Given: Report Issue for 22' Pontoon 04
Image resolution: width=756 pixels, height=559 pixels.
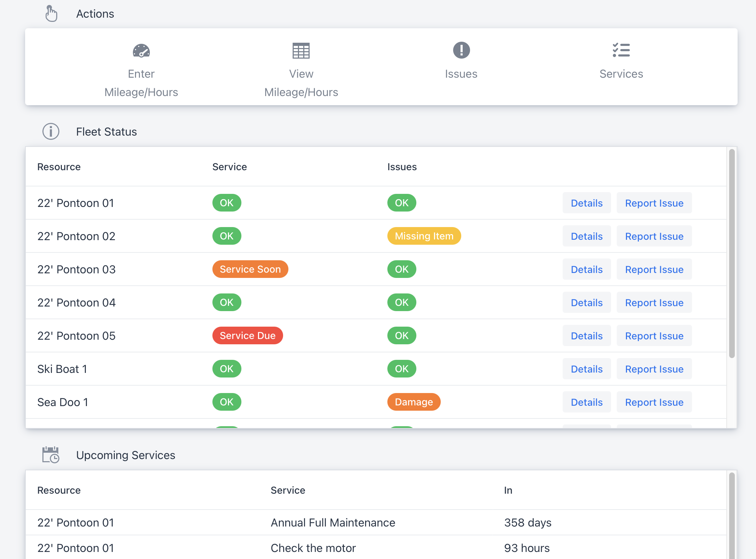Looking at the screenshot, I should tap(654, 303).
